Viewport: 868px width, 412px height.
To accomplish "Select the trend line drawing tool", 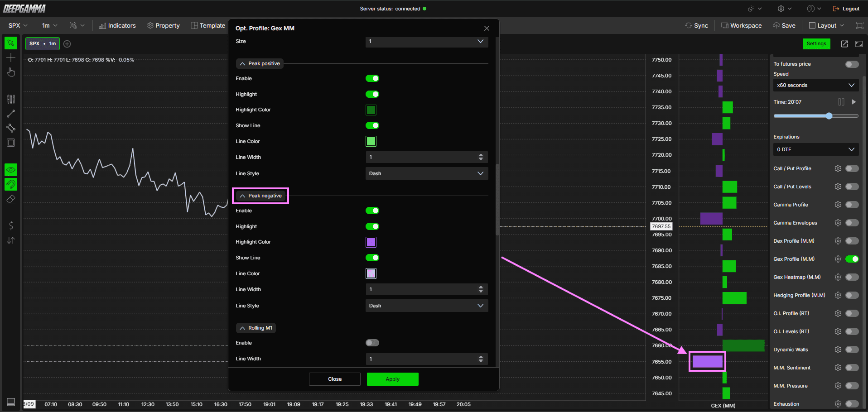I will (11, 114).
